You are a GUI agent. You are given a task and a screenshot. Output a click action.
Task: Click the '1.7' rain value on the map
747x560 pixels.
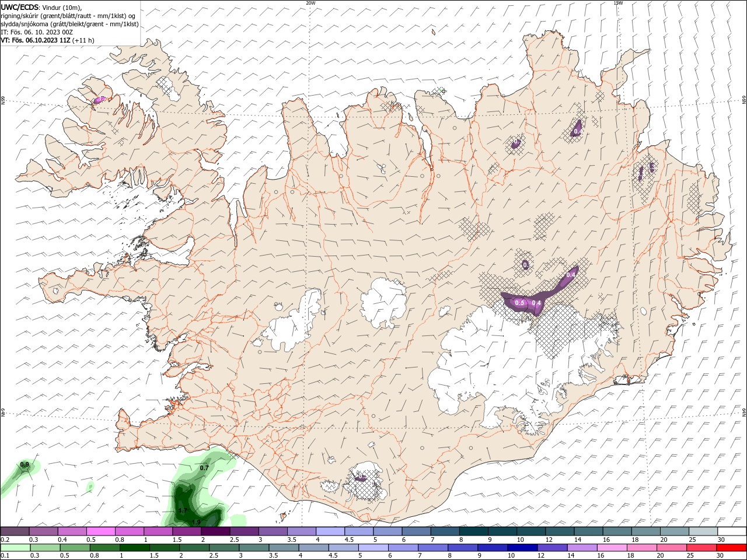[182, 510]
